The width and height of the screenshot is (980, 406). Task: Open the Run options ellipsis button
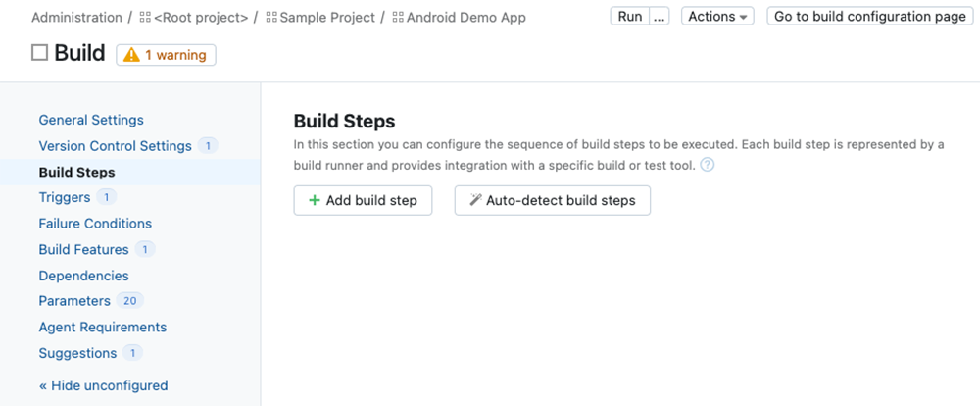pos(660,17)
